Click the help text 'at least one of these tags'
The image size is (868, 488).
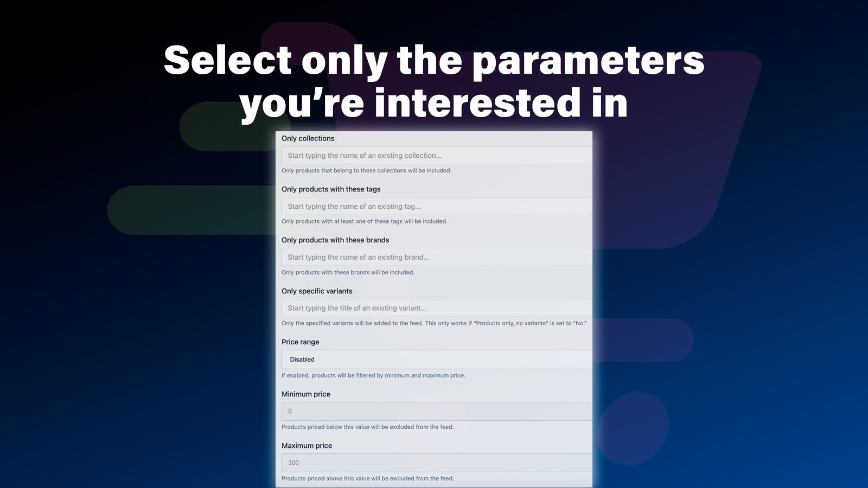(365, 221)
